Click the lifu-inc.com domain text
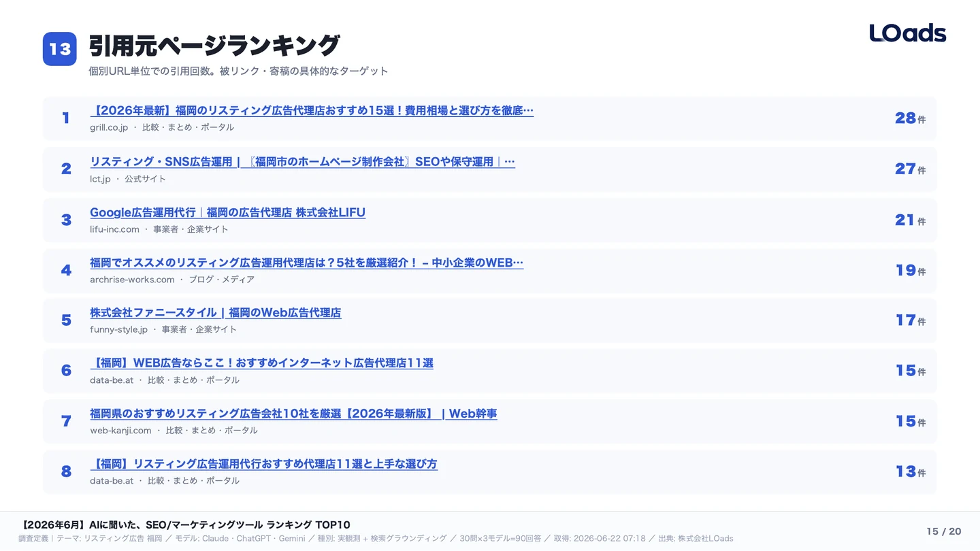The height and width of the screenshot is (551, 980). pyautogui.click(x=114, y=229)
